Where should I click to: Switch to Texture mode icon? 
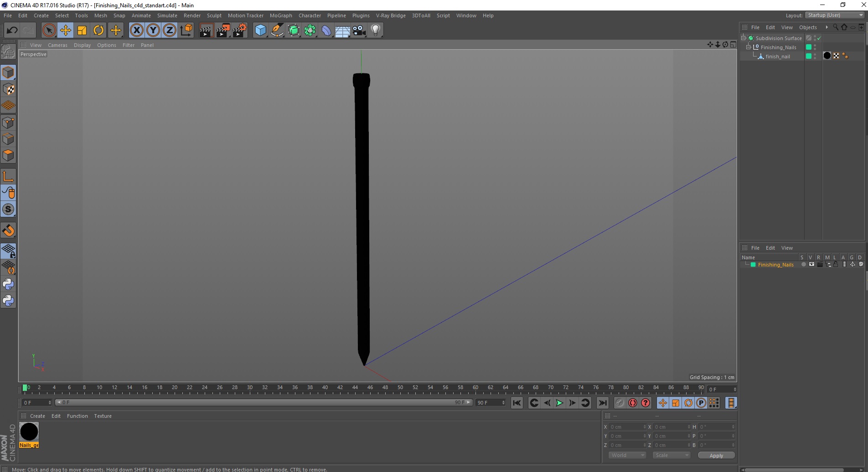tap(8, 89)
